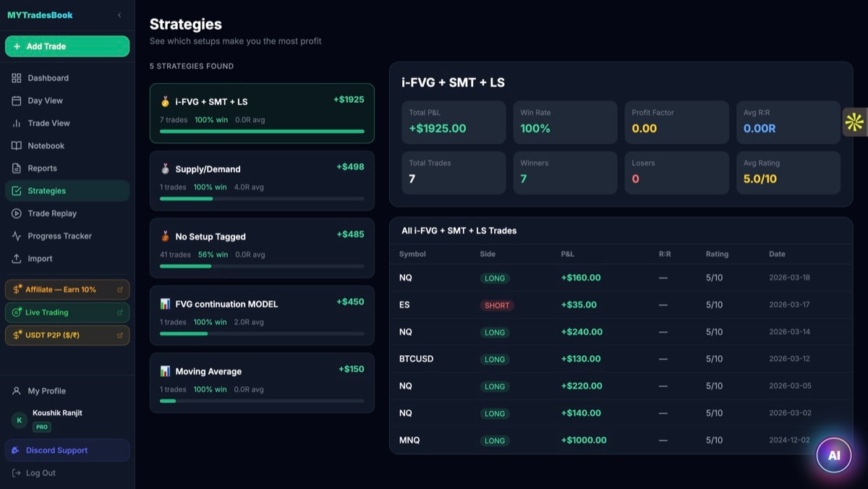Viewport: 868px width, 489px height.
Task: Expand the Supply/Demand strategy card
Action: 262,179
